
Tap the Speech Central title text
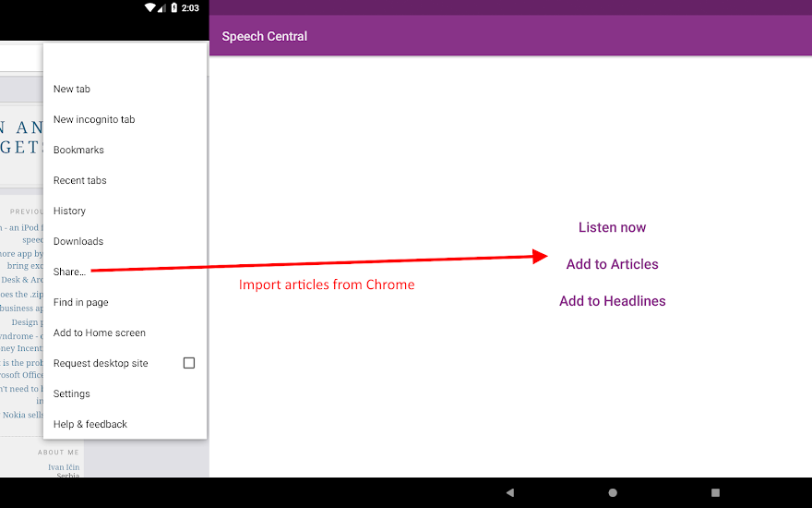pos(265,36)
